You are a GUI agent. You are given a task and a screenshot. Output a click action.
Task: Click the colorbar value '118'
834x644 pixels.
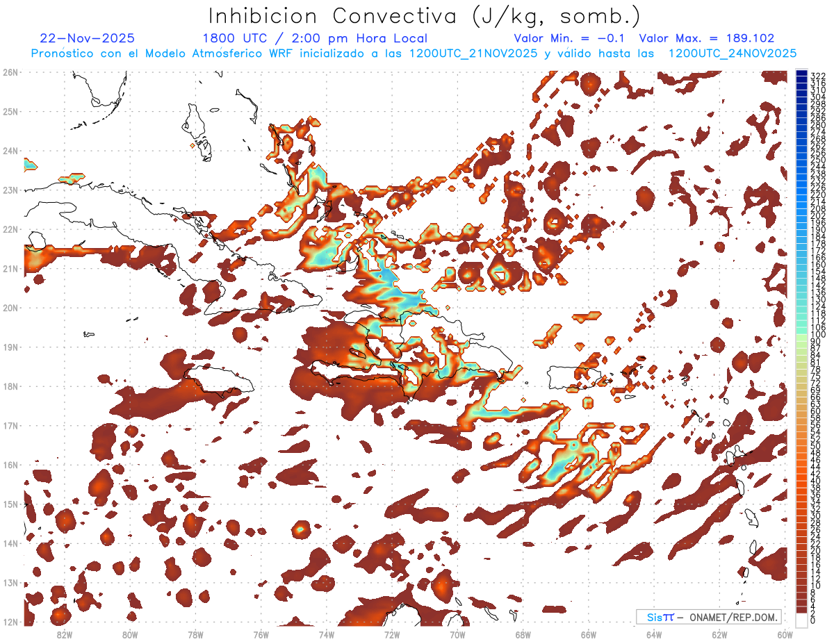click(817, 313)
